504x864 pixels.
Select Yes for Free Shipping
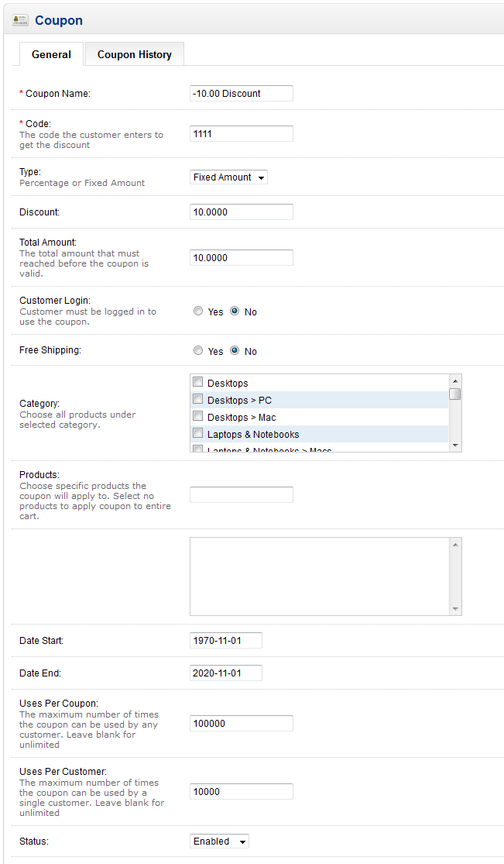pos(198,351)
